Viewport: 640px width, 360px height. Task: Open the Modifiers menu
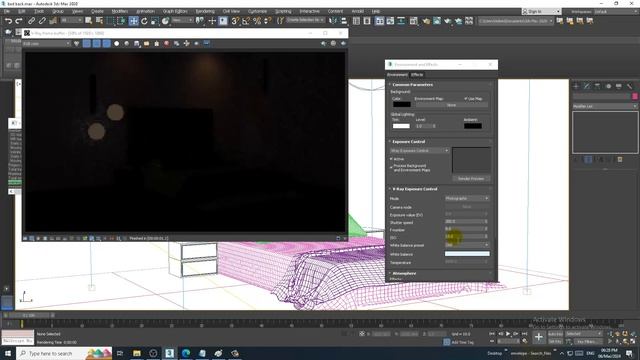[x=120, y=11]
